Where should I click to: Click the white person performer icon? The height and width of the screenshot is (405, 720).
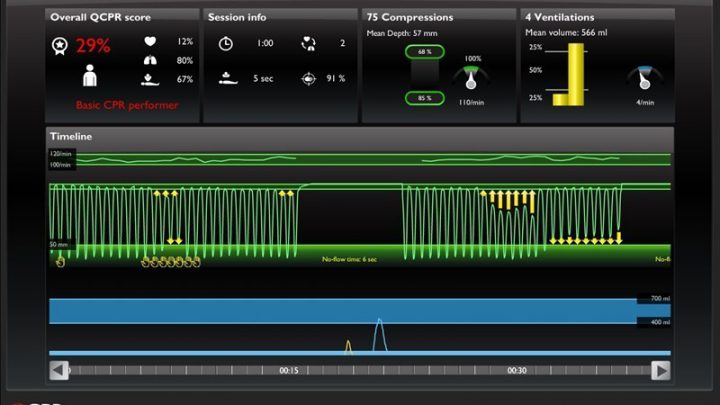[90, 75]
